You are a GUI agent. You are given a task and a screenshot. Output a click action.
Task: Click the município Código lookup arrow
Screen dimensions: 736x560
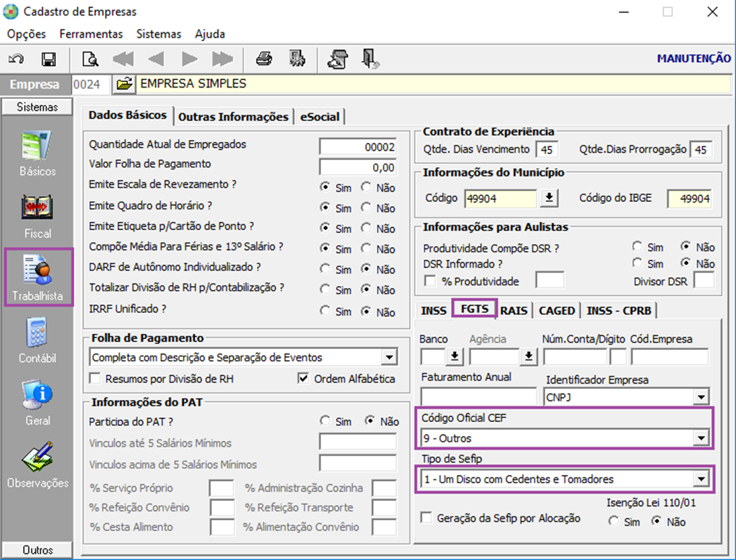549,199
